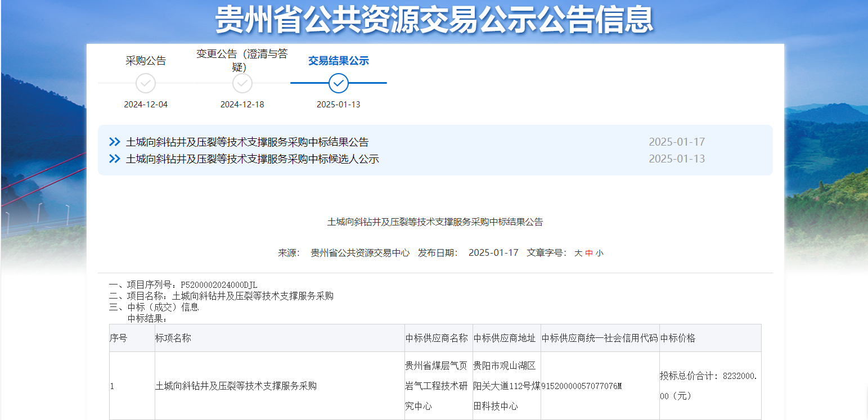Open the 变更公告（澄清与答疑） step tab

pos(242,60)
